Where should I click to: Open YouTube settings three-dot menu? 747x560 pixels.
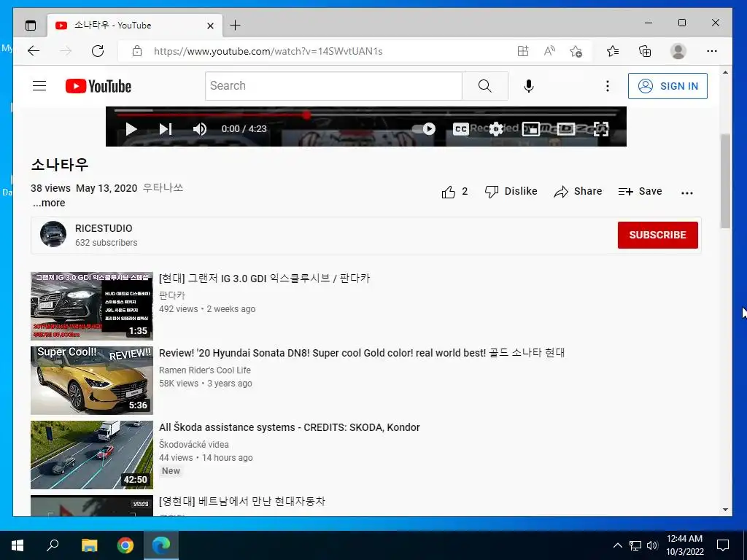608,86
